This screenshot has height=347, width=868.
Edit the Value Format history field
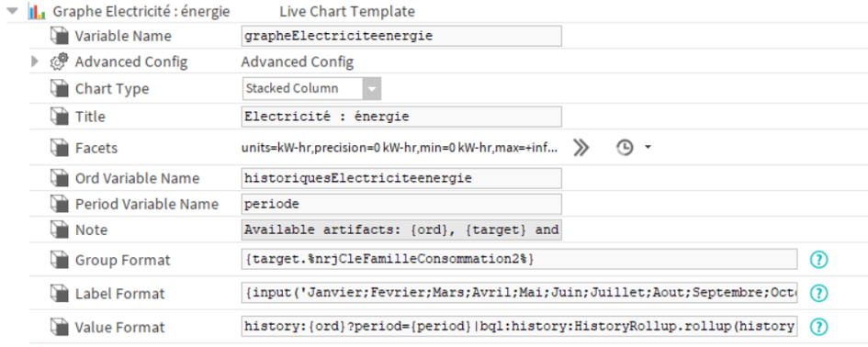[x=520, y=327]
